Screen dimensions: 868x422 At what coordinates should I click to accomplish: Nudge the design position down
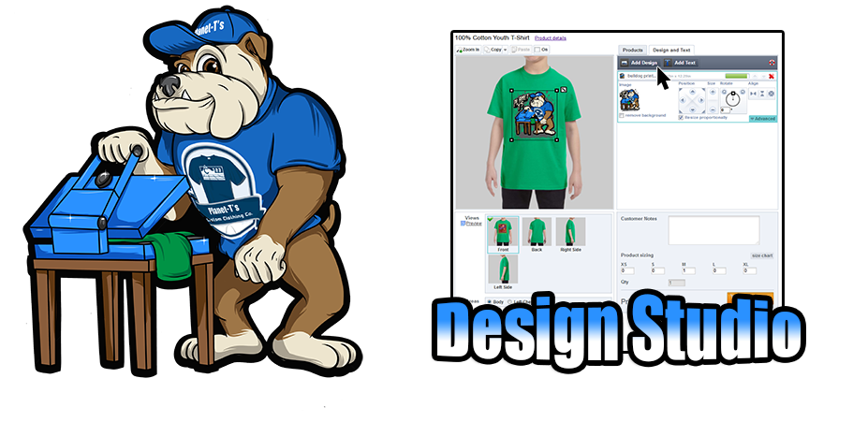(x=693, y=109)
